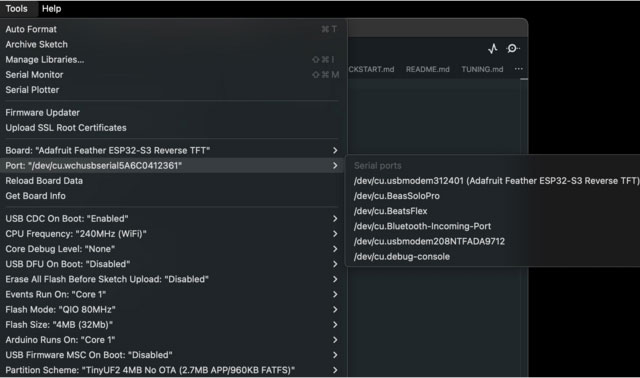Launch Serial Plotter from Tools menu

click(173, 90)
